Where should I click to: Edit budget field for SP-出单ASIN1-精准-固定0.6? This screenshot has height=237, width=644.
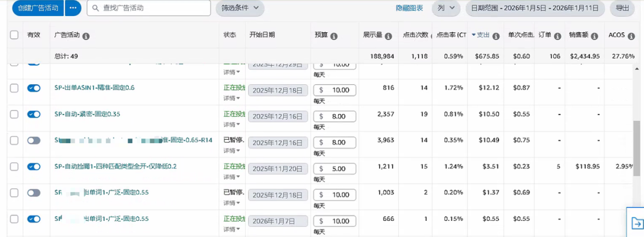pyautogui.click(x=335, y=90)
